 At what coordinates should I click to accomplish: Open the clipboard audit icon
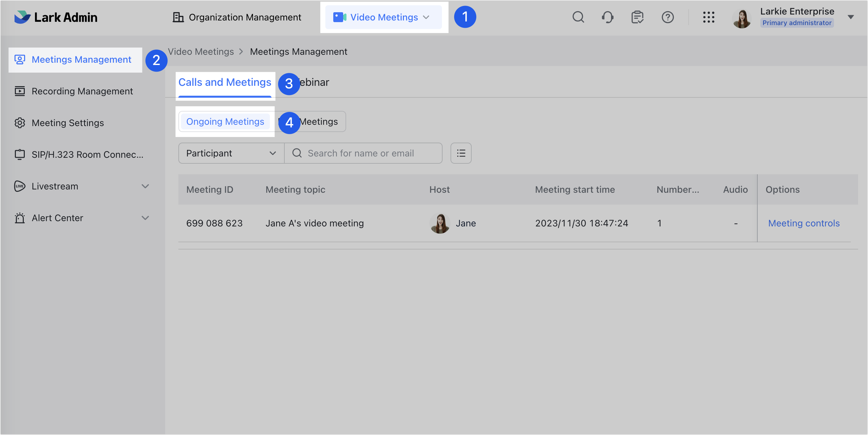coord(637,17)
